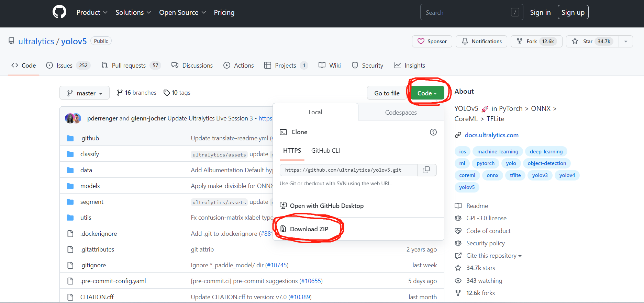Open the Actions tab
The width and height of the screenshot is (644, 303).
pyautogui.click(x=238, y=66)
